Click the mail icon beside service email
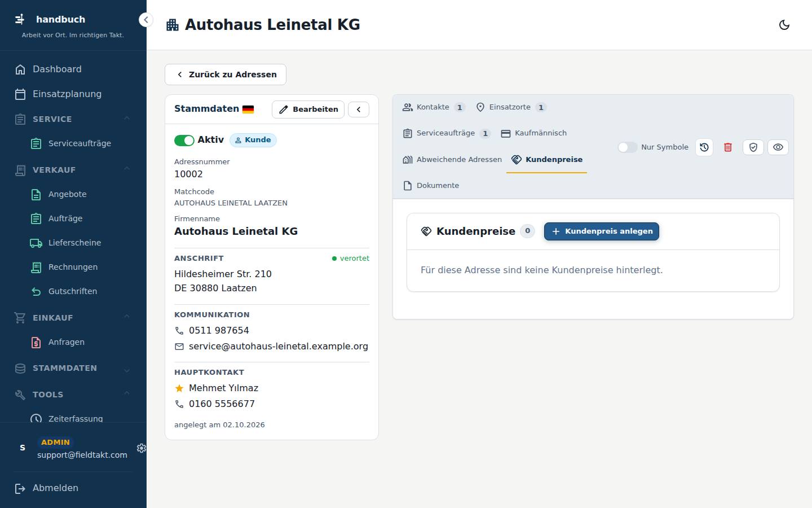812x508 pixels. (x=179, y=347)
